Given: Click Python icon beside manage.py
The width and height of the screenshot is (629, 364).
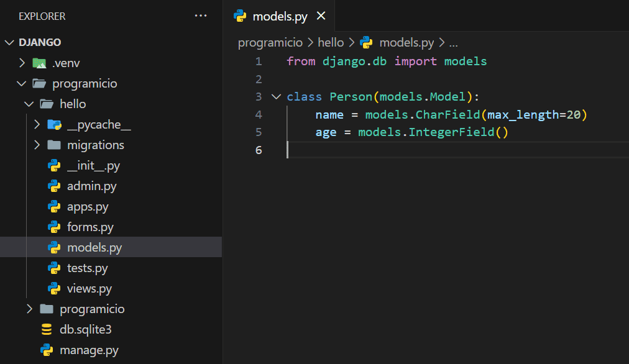Looking at the screenshot, I should 47,350.
